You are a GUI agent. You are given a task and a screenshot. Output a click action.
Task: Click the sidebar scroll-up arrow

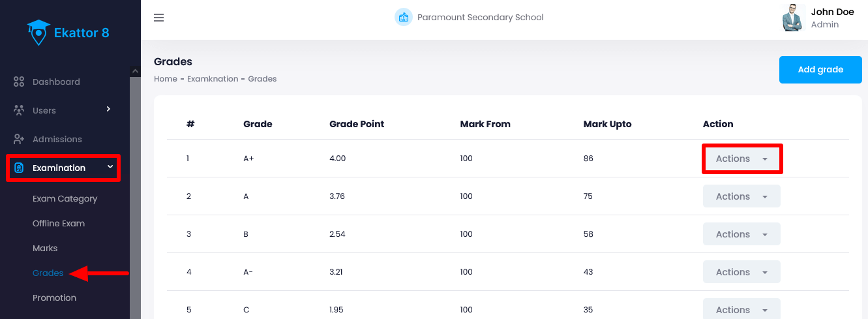(135, 71)
